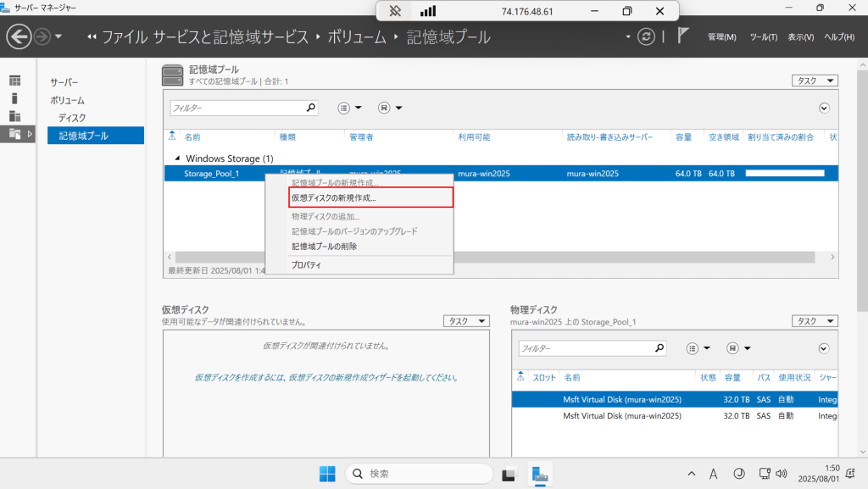
Task: Click the remote connection signal strength icon
Action: (428, 11)
